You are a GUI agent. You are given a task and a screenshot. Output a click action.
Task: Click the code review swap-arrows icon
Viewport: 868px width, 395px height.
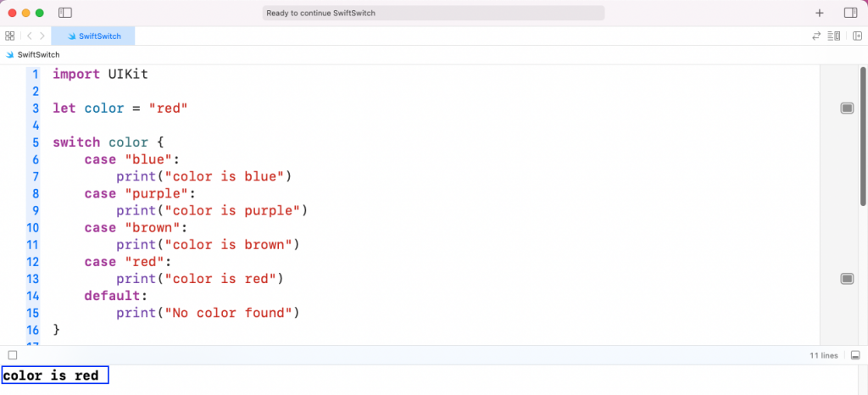(x=816, y=36)
